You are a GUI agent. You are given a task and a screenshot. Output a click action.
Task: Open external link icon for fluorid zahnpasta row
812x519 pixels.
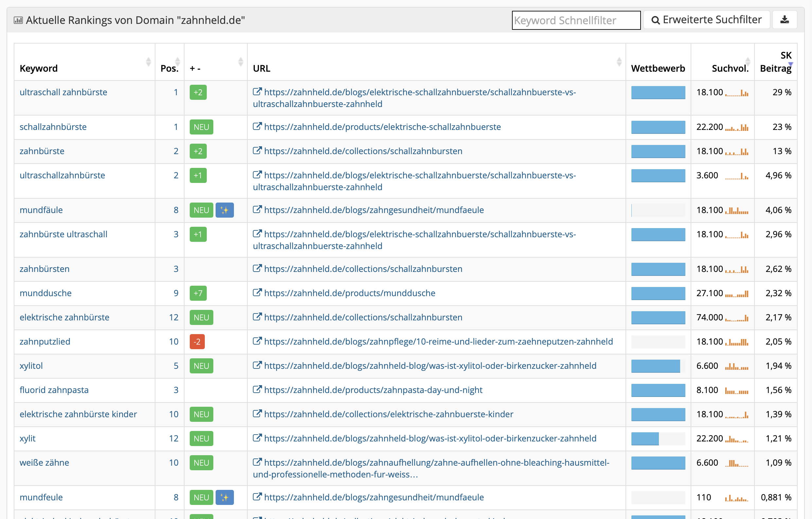coord(257,389)
